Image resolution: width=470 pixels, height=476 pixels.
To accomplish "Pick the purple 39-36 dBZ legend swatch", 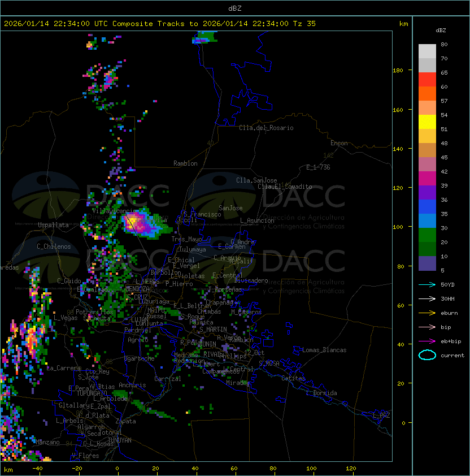I will pos(427,193).
